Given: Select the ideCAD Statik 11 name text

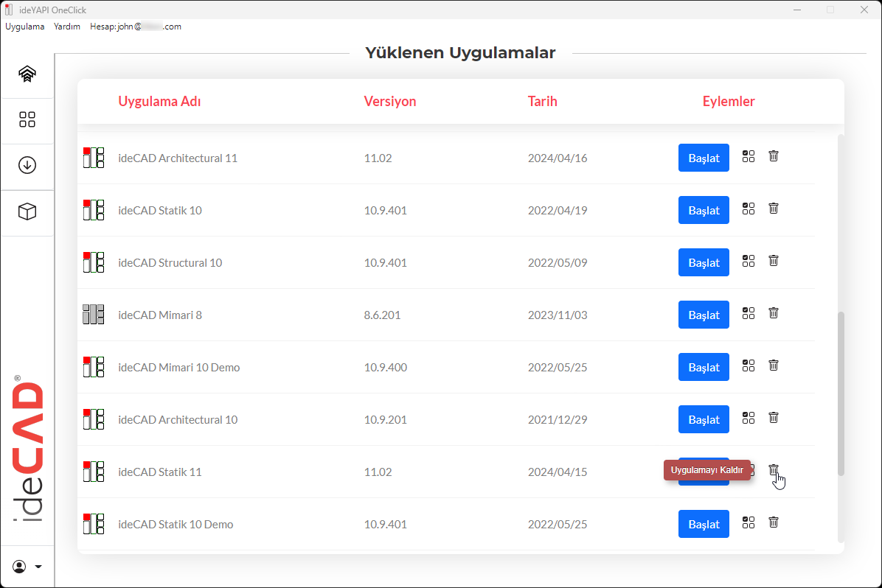Looking at the screenshot, I should click(x=160, y=472).
